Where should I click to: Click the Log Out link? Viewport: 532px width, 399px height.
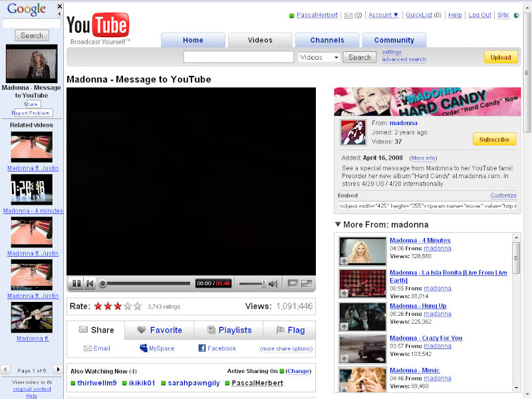click(x=479, y=15)
